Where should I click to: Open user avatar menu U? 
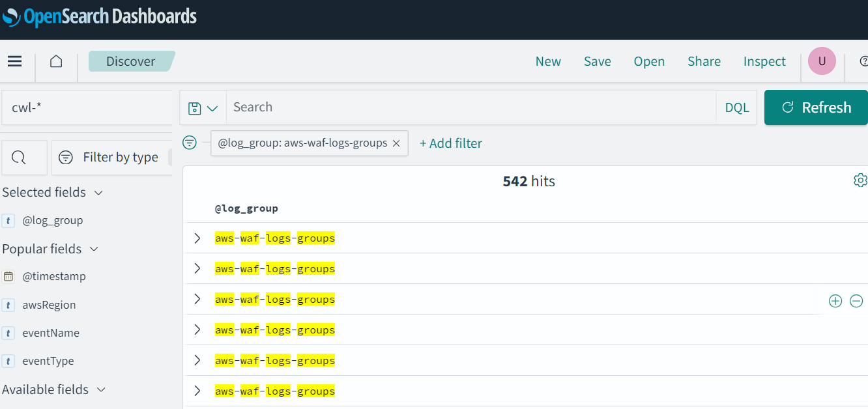pyautogui.click(x=822, y=61)
